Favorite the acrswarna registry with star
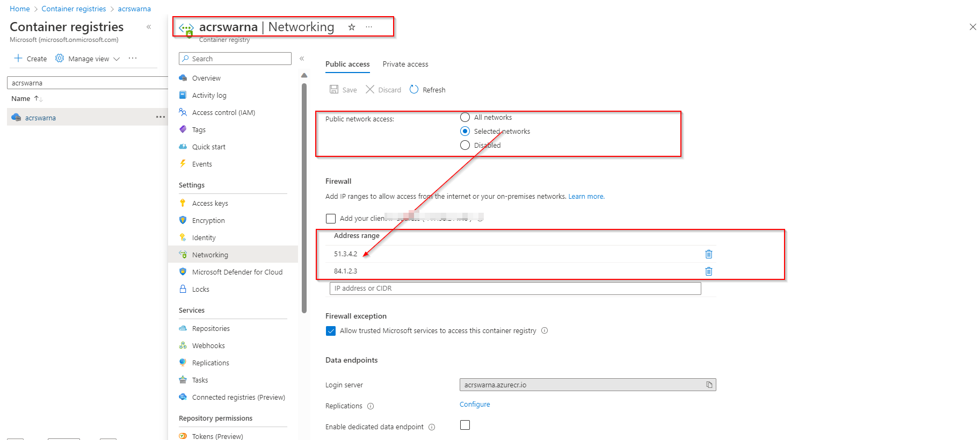The width and height of the screenshot is (980, 440). point(352,27)
